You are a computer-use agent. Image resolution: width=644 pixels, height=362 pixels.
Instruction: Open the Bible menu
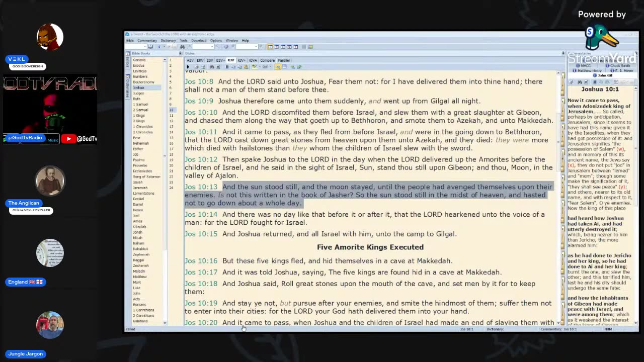coord(130,41)
